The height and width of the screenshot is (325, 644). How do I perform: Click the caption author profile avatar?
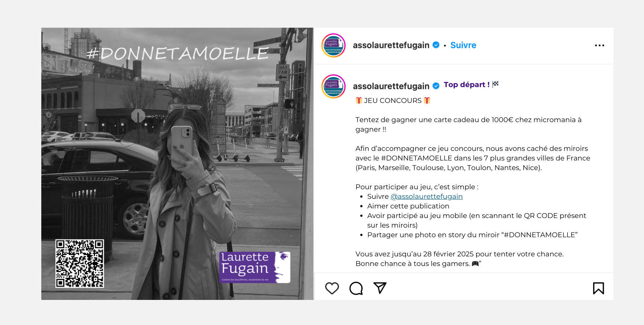333,86
